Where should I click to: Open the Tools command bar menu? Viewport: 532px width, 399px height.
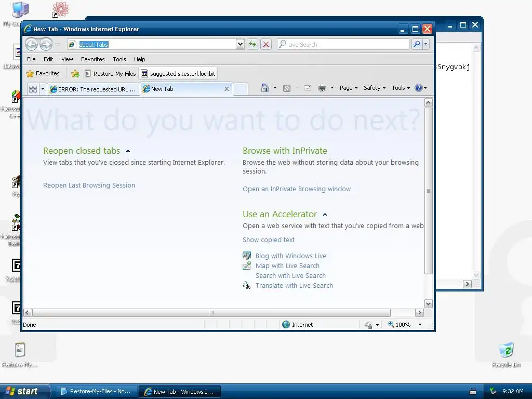401,88
